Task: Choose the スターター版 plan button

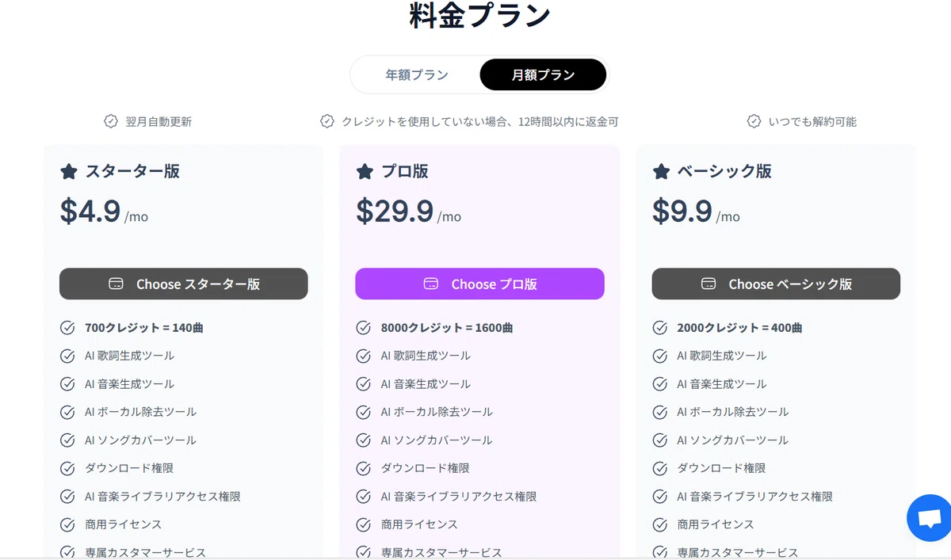Action: pyautogui.click(x=184, y=284)
